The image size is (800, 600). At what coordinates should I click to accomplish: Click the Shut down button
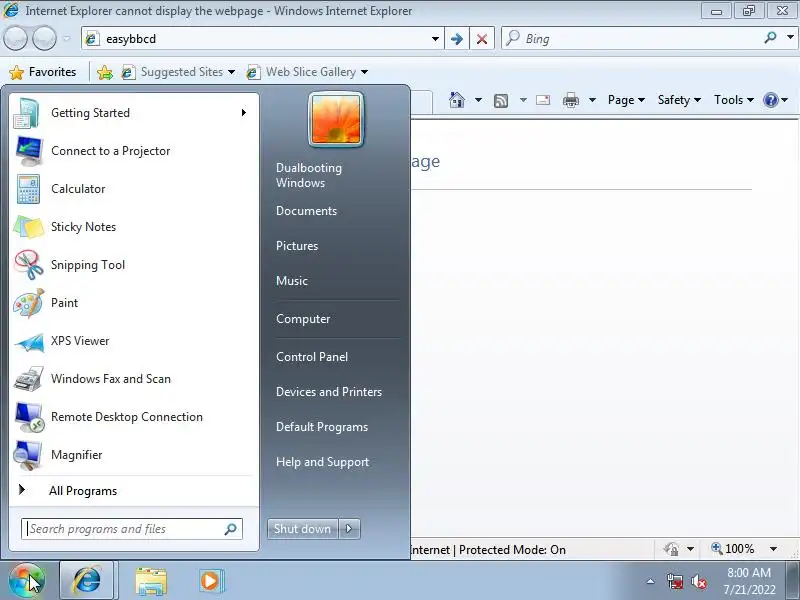point(303,529)
